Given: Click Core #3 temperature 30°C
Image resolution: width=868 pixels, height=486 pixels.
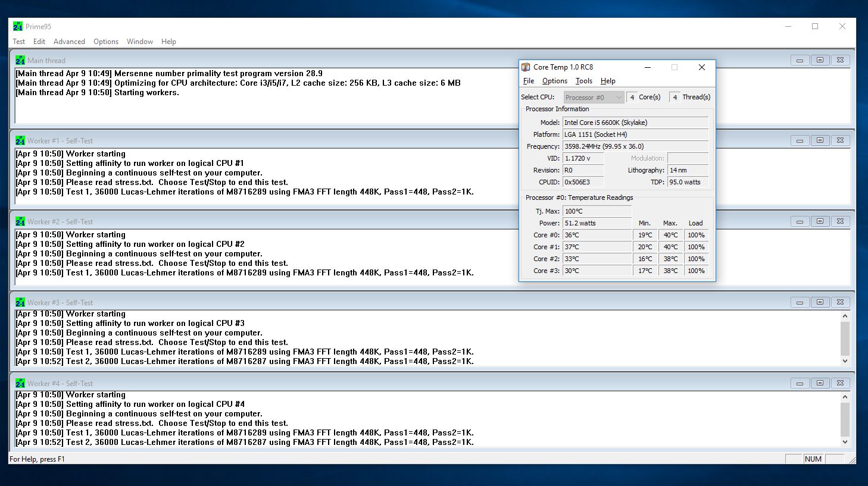Looking at the screenshot, I should tap(597, 271).
